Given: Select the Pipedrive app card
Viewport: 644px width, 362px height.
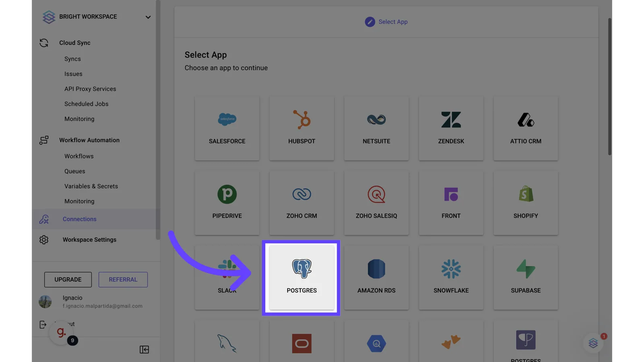Looking at the screenshot, I should [227, 203].
